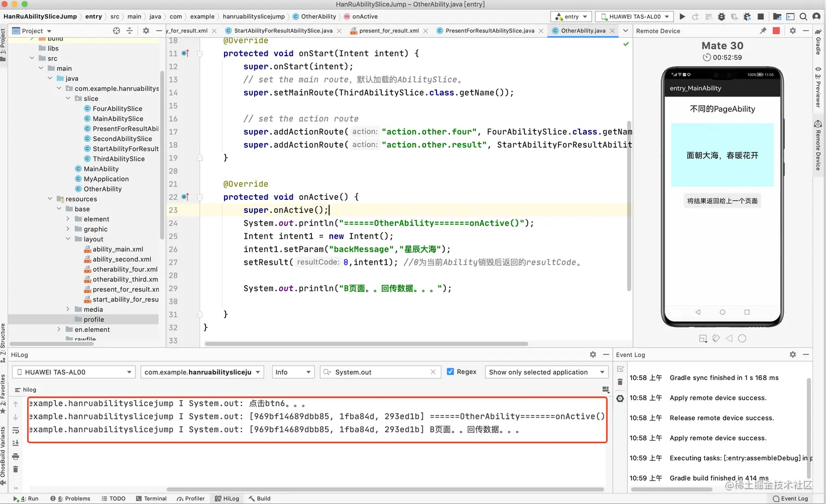
Task: Open HiLog device dropdown HUAWEI TAS-AL00
Action: click(x=73, y=372)
